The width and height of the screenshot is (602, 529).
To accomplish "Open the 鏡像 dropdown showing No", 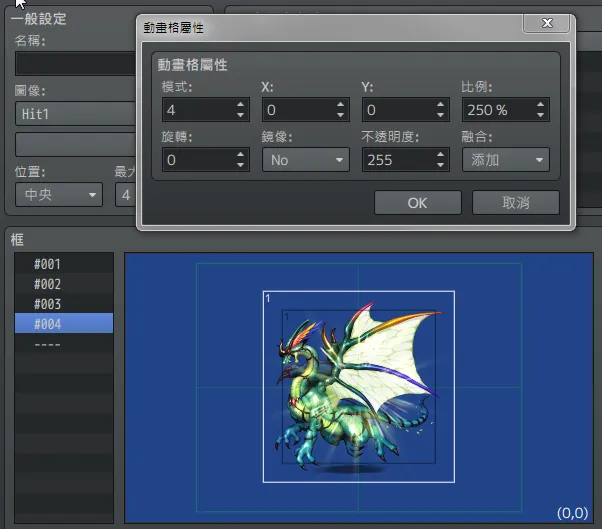I will pyautogui.click(x=305, y=160).
